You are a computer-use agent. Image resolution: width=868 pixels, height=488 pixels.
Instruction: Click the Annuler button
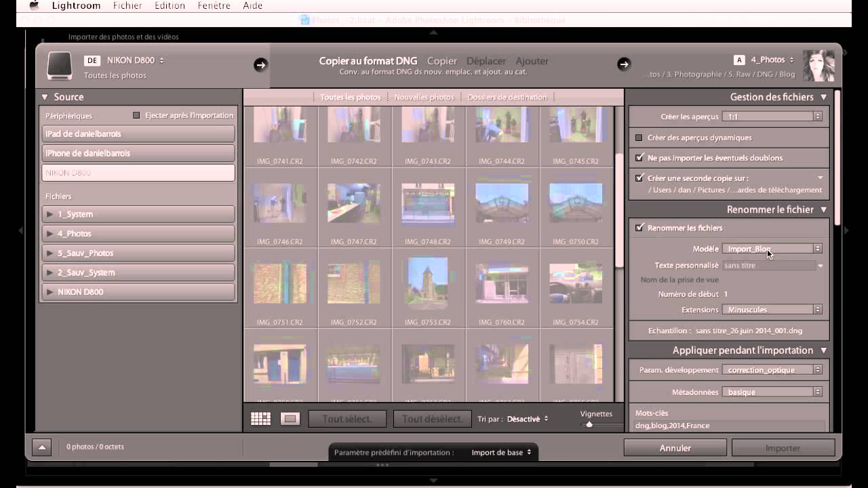tap(675, 448)
